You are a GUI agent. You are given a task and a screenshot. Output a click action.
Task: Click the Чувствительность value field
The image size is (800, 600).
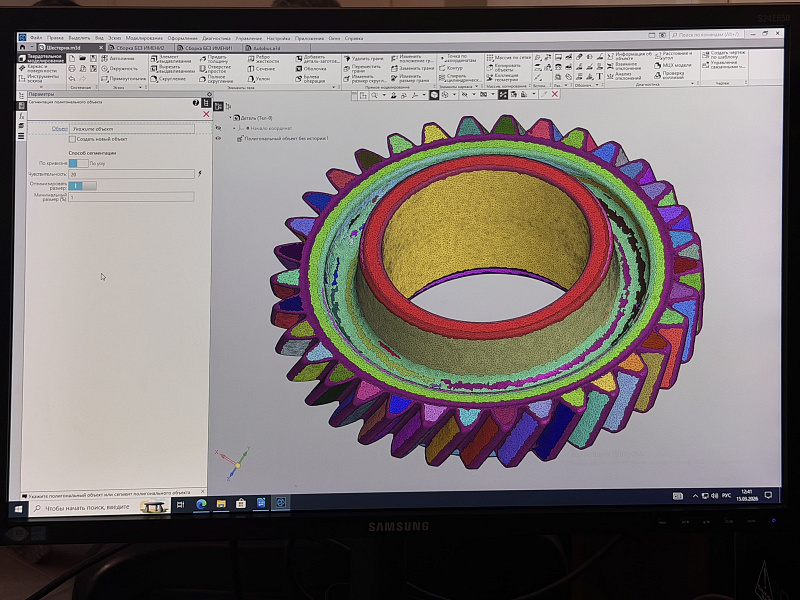[130, 173]
